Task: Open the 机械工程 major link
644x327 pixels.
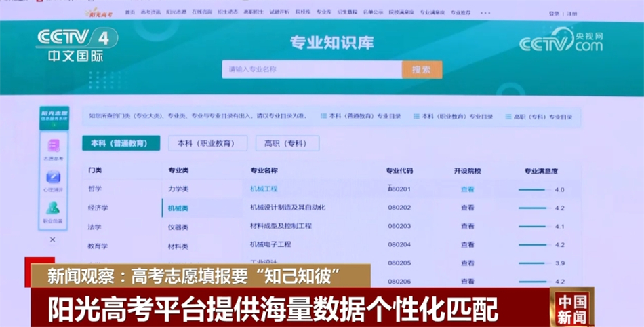Action: click(x=264, y=189)
